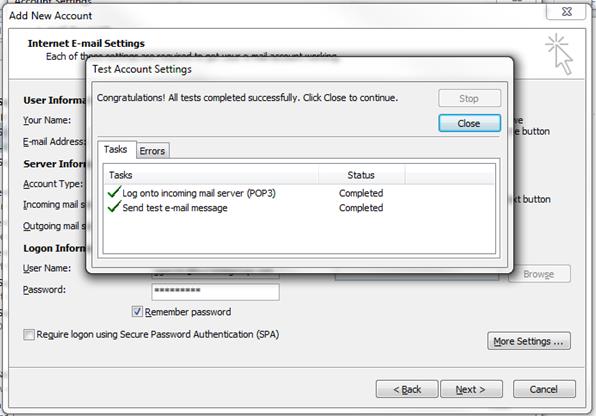This screenshot has height=416, width=596.
Task: Click green checkmark beside POP3 logon task
Action: click(x=114, y=192)
